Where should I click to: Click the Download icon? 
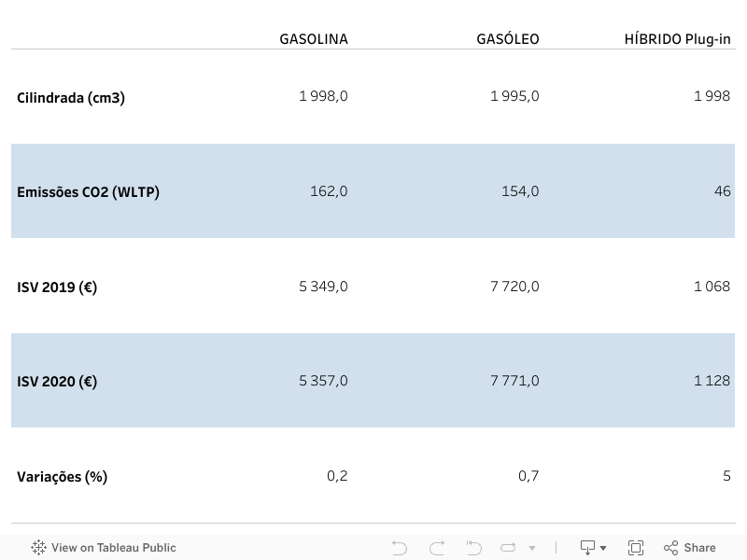pos(587,548)
